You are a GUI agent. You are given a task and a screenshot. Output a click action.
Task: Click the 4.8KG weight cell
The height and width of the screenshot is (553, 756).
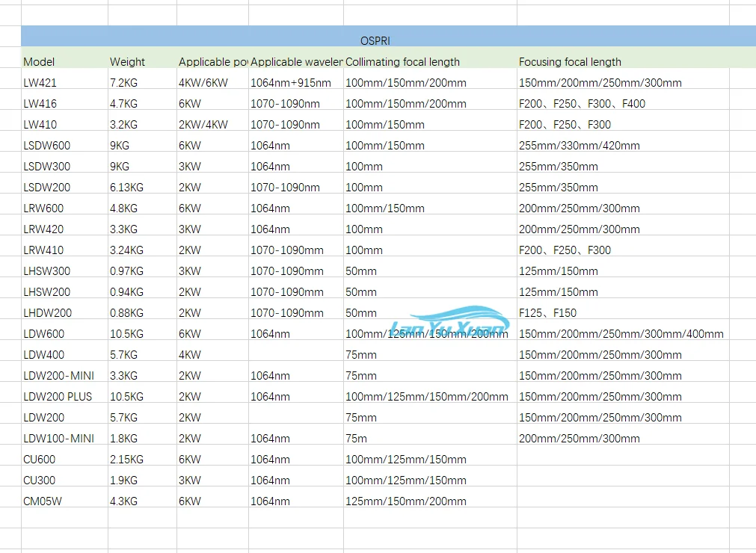coord(142,204)
